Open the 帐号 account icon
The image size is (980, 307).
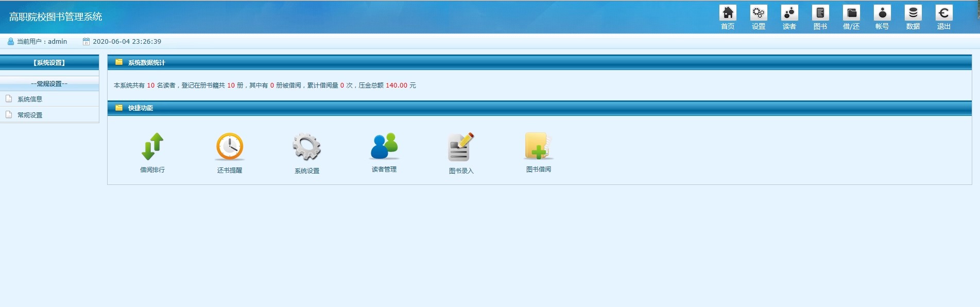pyautogui.click(x=882, y=13)
